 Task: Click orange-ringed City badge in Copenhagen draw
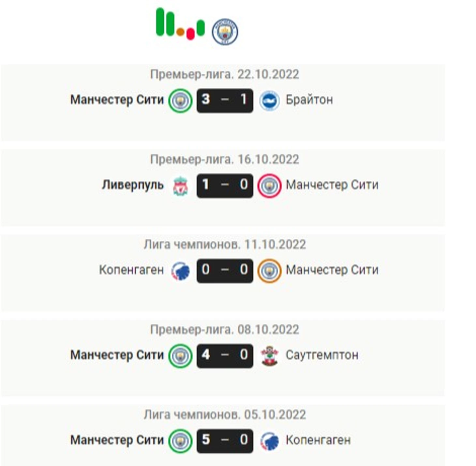(x=269, y=271)
